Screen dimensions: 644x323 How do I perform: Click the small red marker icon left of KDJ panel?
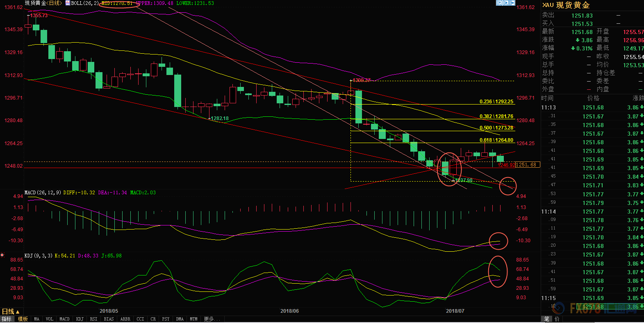pyautogui.click(x=2, y=255)
